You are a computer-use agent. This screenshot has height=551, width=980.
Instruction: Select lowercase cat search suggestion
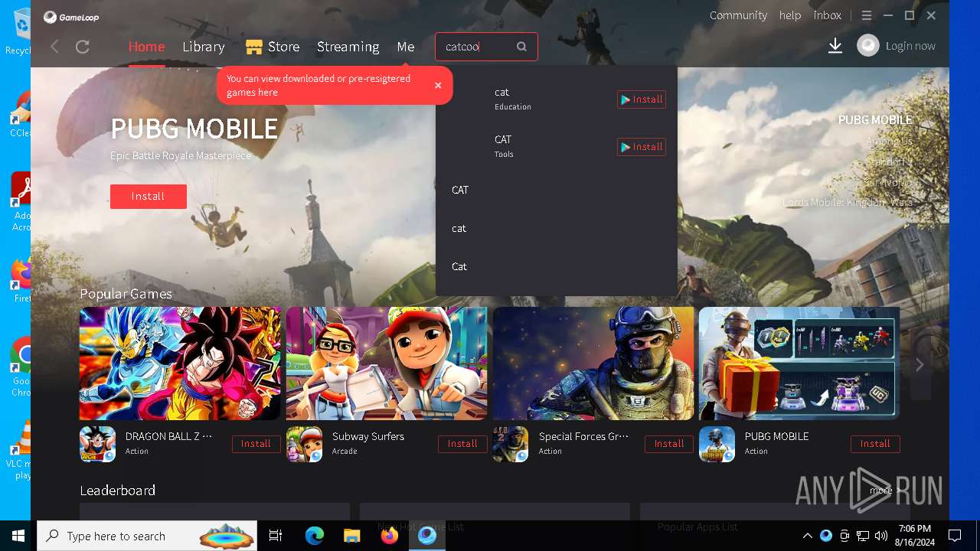pyautogui.click(x=459, y=228)
